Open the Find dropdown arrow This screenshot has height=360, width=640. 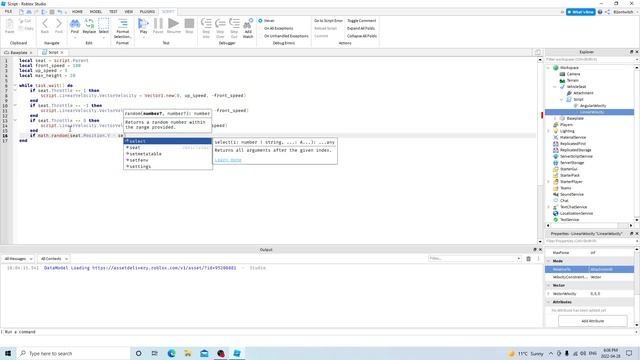pyautogui.click(x=75, y=37)
